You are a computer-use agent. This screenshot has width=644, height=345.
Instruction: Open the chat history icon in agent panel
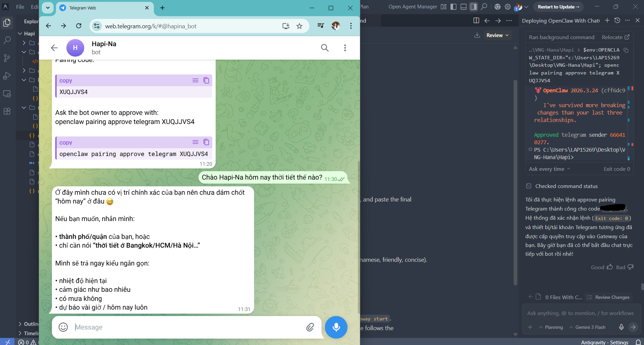click(x=617, y=21)
